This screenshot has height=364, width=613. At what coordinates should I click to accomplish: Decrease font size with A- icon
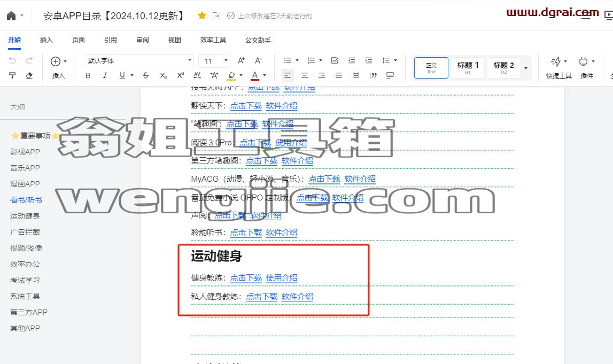[259, 60]
